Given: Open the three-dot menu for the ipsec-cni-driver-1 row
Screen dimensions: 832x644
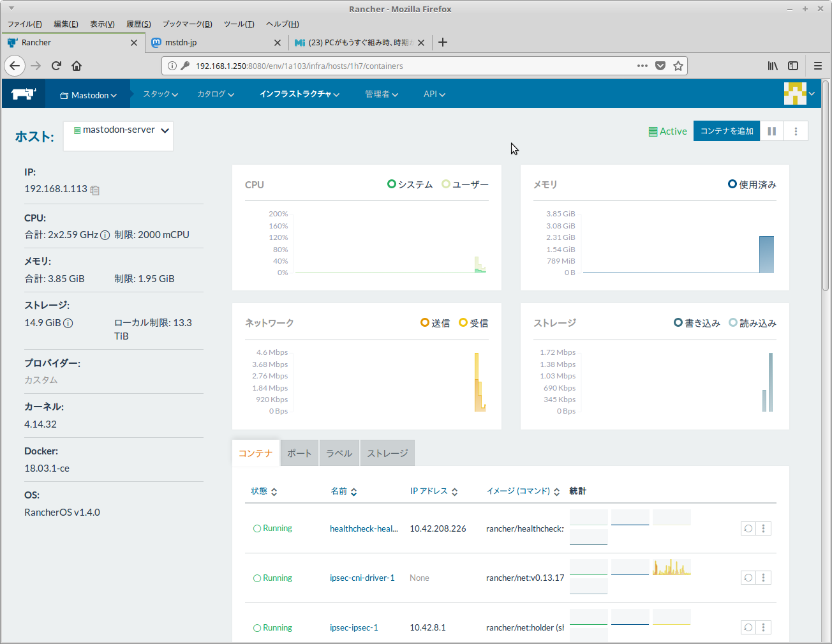Looking at the screenshot, I should 764,578.
